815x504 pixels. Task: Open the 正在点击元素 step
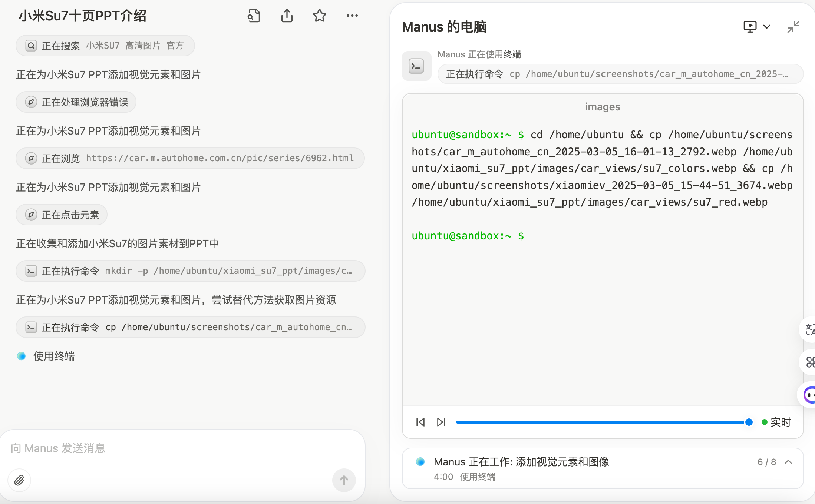[62, 215]
